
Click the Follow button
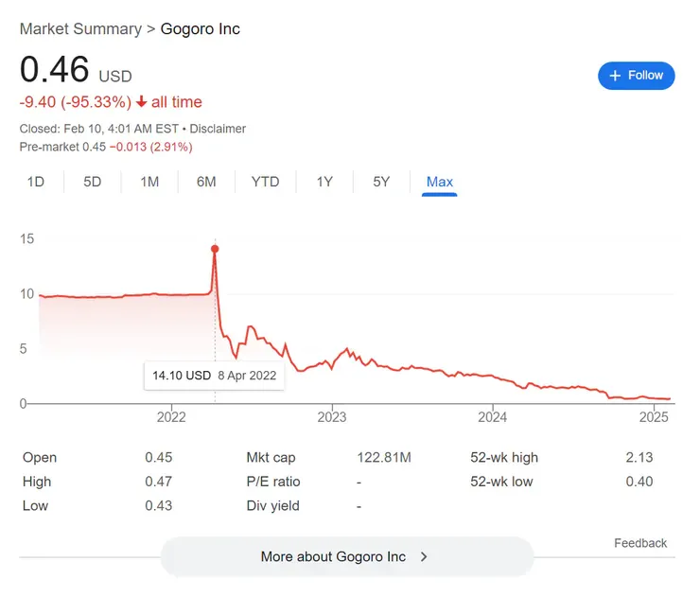tap(636, 76)
